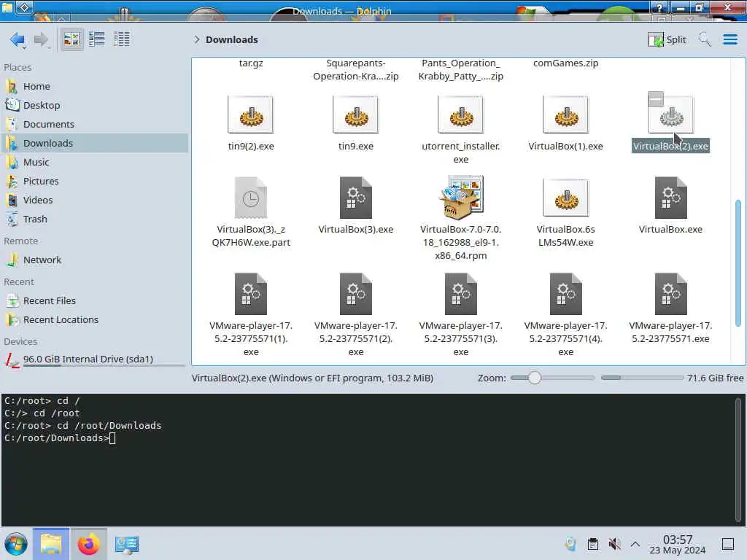Switch to Details view mode
The height and width of the screenshot is (560, 747).
[122, 39]
